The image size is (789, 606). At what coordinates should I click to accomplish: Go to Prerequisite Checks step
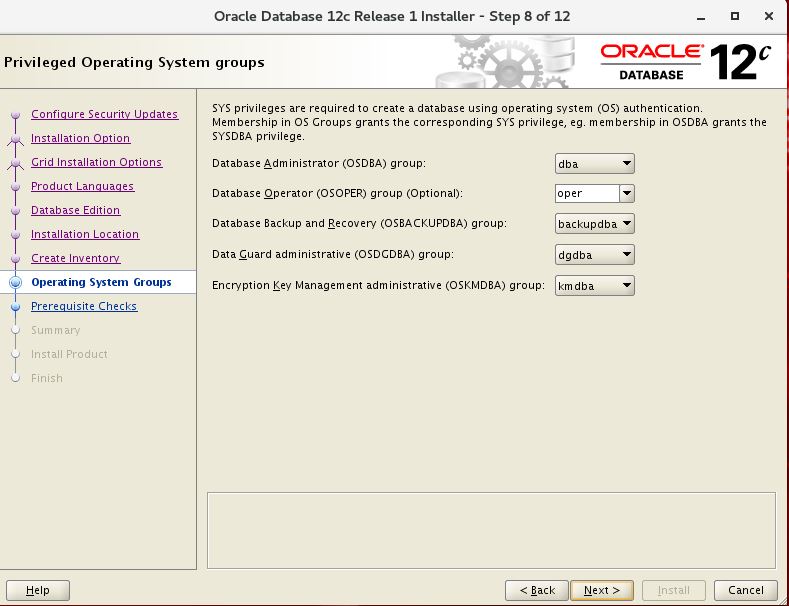84,306
